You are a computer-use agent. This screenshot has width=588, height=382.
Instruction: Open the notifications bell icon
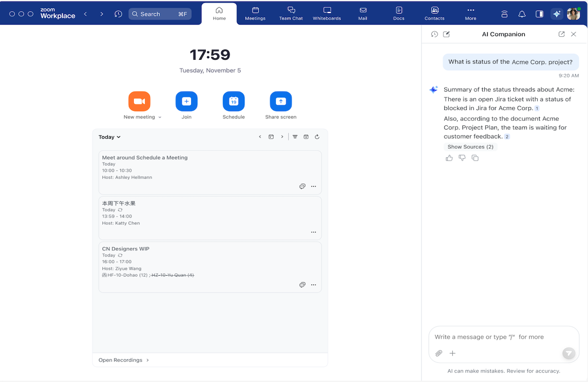(x=522, y=14)
